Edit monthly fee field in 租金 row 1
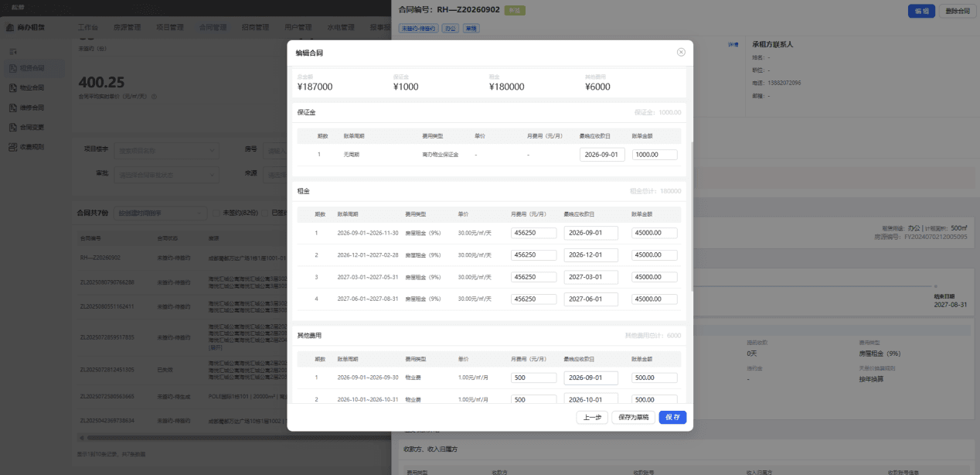Screen dimensions: 980x475 (533, 233)
